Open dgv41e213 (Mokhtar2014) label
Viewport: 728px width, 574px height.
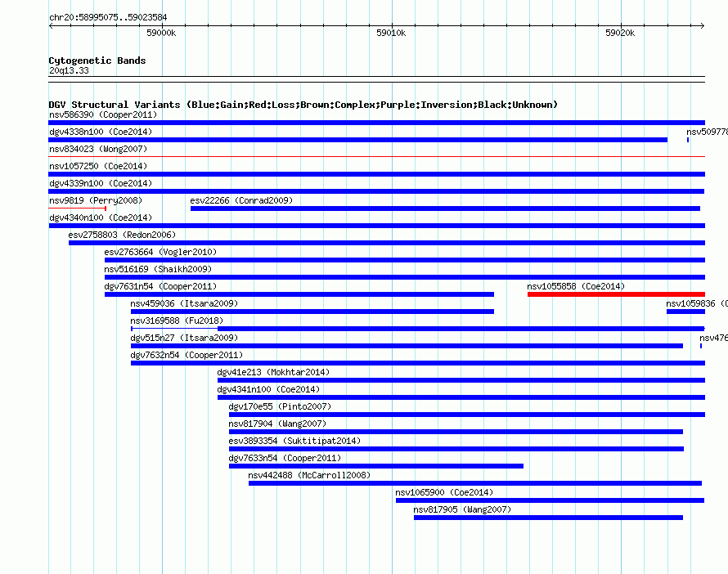pos(273,372)
